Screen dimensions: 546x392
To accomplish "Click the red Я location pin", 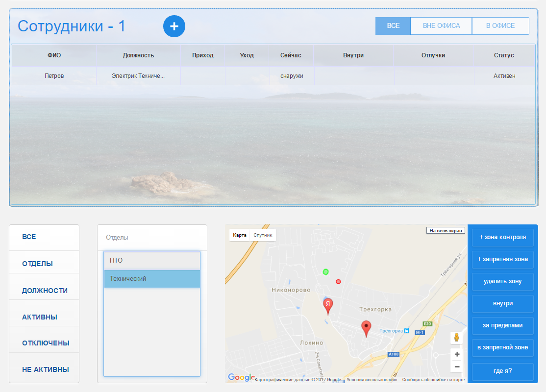I will [328, 306].
